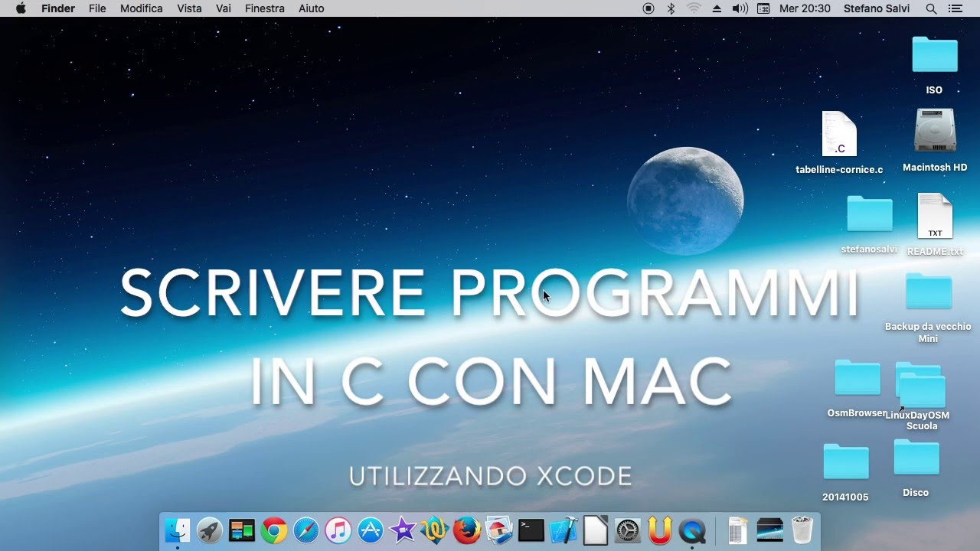The height and width of the screenshot is (551, 980).
Task: Select the Backup da vecchio Mini folder
Action: click(x=928, y=292)
